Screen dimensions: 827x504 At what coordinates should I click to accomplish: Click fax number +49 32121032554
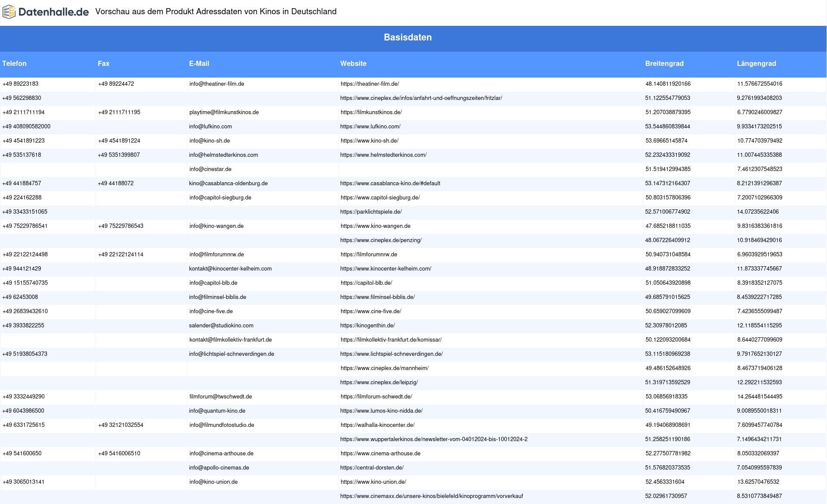(121, 425)
